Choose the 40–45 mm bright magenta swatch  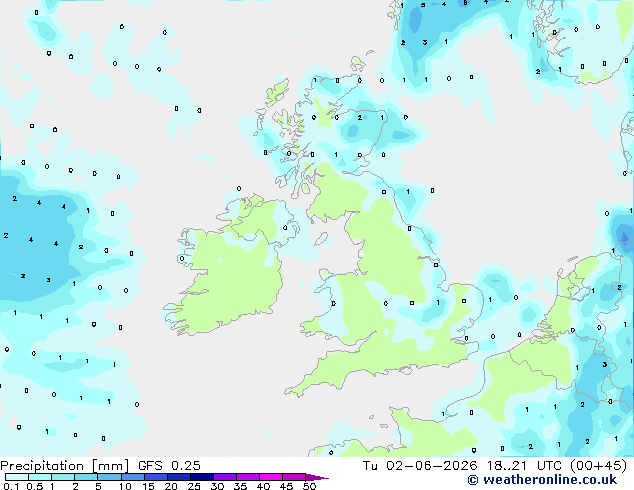(271, 477)
